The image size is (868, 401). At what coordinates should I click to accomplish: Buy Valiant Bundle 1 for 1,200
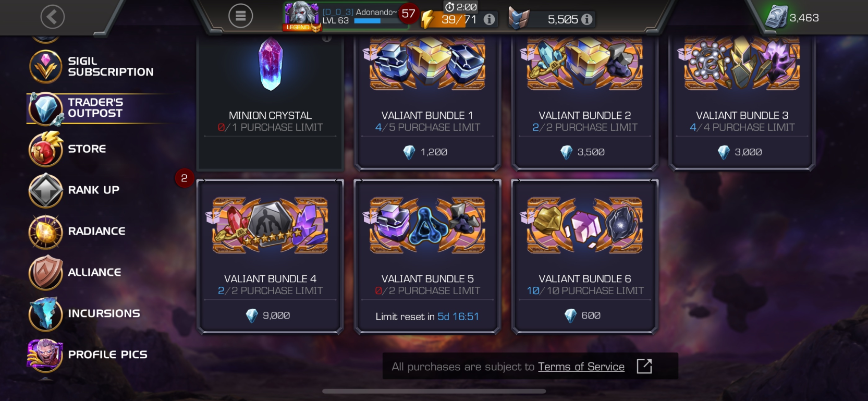point(427,152)
